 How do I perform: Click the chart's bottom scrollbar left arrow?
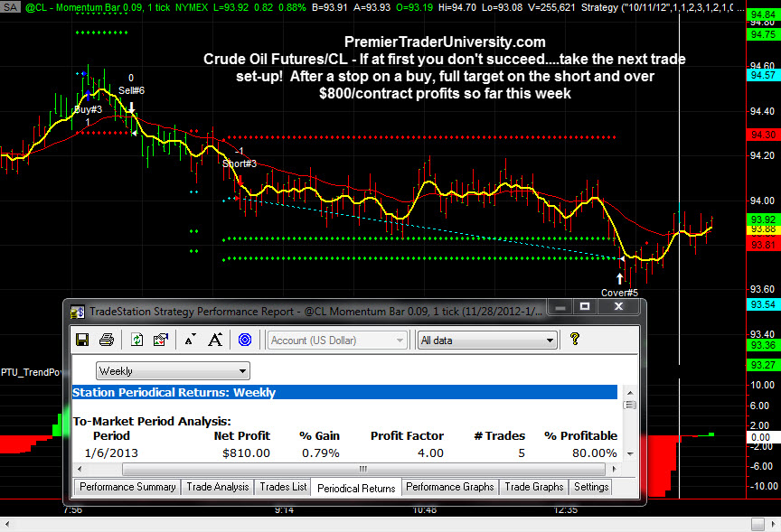pos(7,524)
